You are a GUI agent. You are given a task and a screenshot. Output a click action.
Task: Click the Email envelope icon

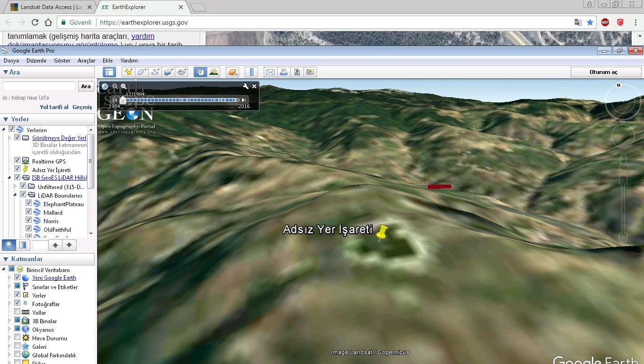coord(270,72)
